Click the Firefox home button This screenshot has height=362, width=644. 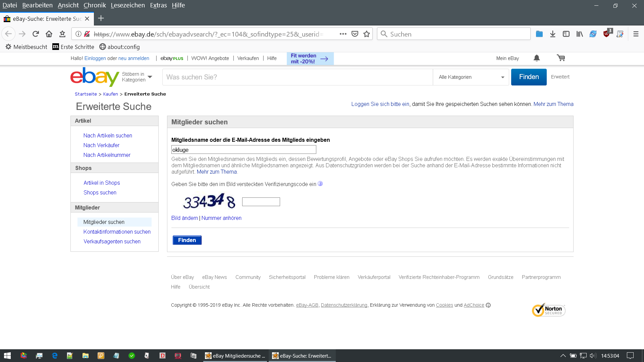[49, 34]
